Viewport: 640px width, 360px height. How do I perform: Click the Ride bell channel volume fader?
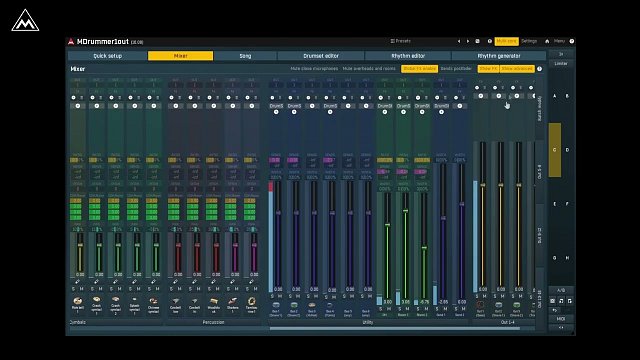point(80,245)
